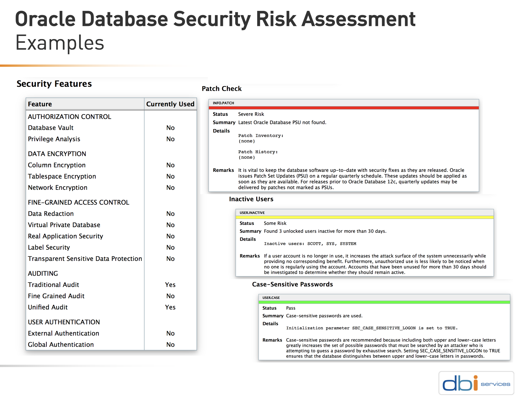Click the 'INFO.PATCH' panel title

223,103
